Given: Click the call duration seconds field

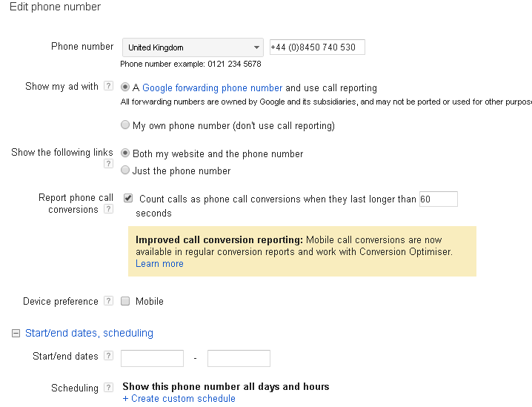Looking at the screenshot, I should [x=438, y=199].
